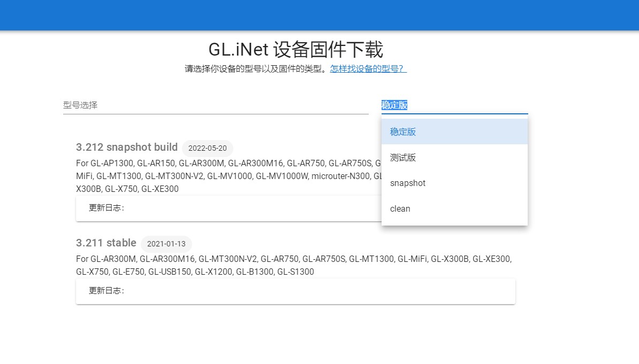Click the 更新日志 label under 3.211 stable

tap(107, 291)
